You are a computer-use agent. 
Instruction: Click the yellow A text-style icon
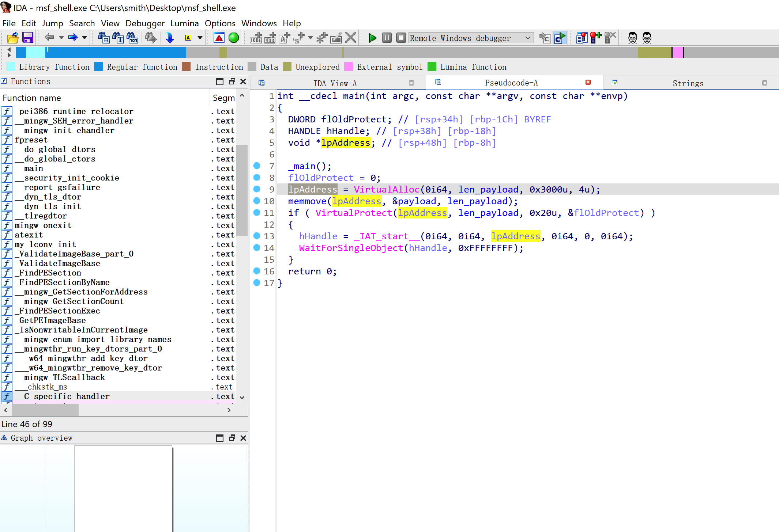click(188, 38)
